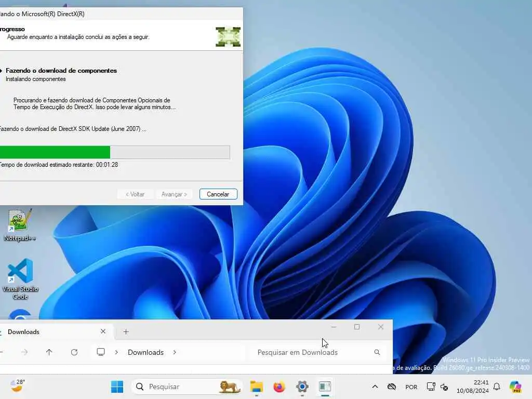Image resolution: width=532 pixels, height=399 pixels.
Task: Open the Windows Start menu
Action: [117, 387]
